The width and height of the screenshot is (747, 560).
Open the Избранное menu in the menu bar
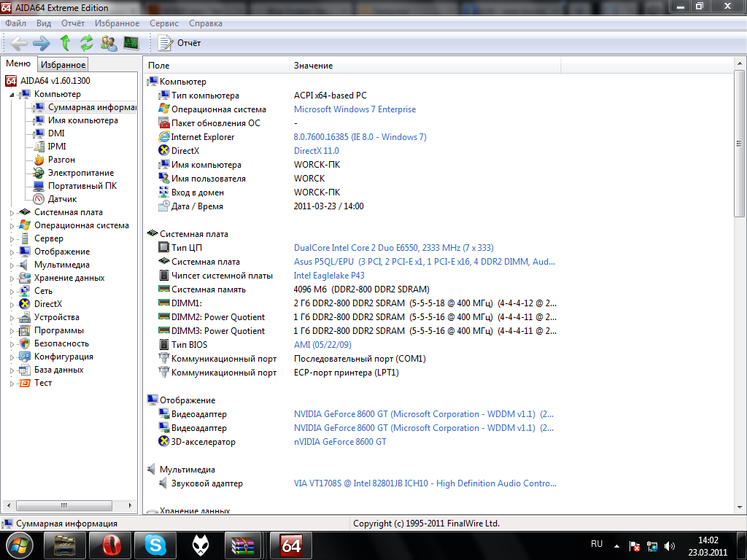pos(117,23)
